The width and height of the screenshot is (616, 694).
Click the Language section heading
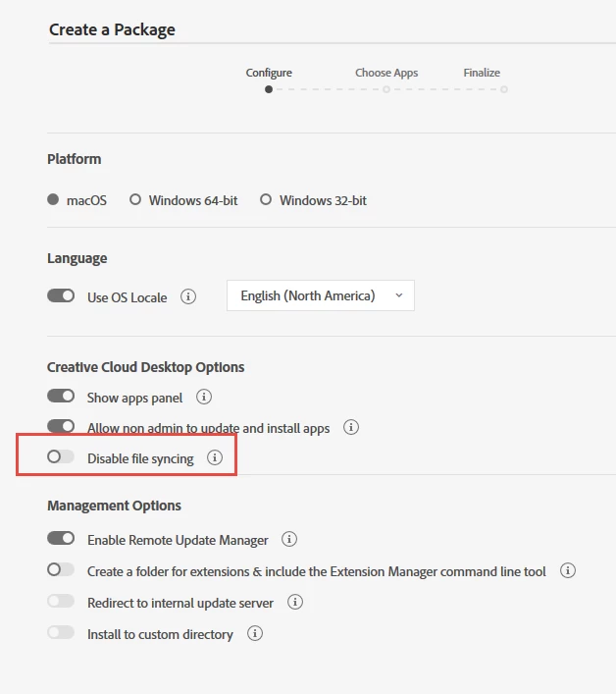click(77, 258)
